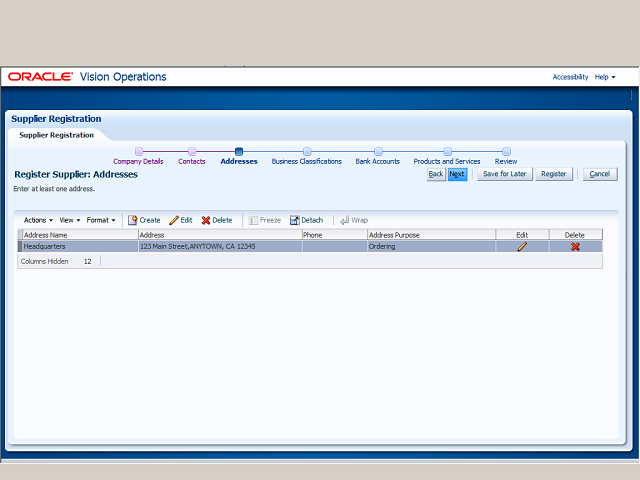Image resolution: width=640 pixels, height=480 pixels.
Task: Open the Format dropdown menu
Action: point(101,220)
